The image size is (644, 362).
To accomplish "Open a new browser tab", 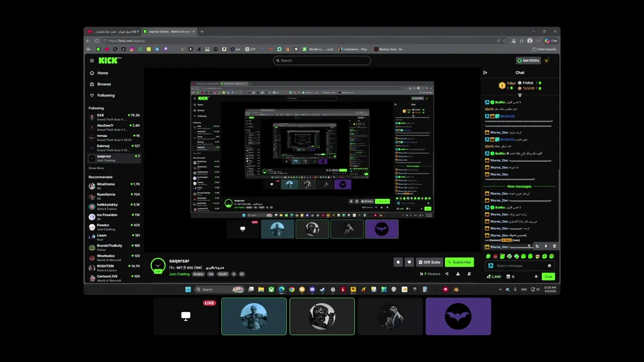I will (x=202, y=32).
